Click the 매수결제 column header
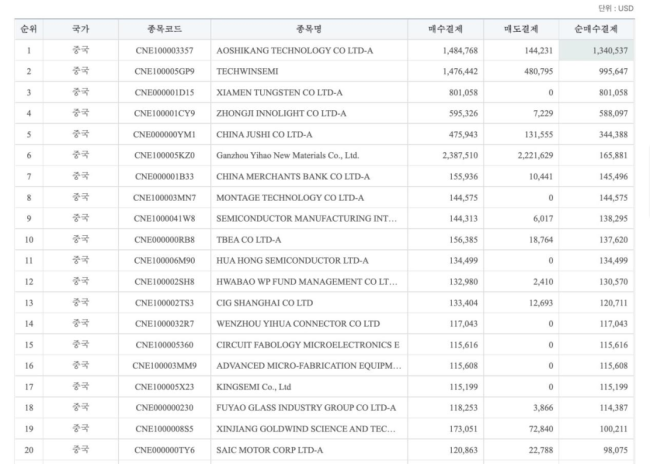 click(445, 29)
